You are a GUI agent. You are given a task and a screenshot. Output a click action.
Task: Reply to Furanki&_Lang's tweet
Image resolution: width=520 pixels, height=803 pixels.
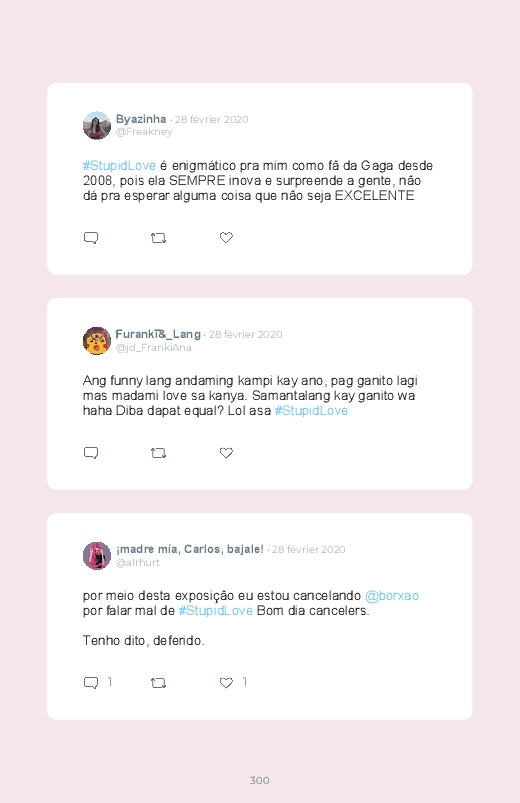91,453
